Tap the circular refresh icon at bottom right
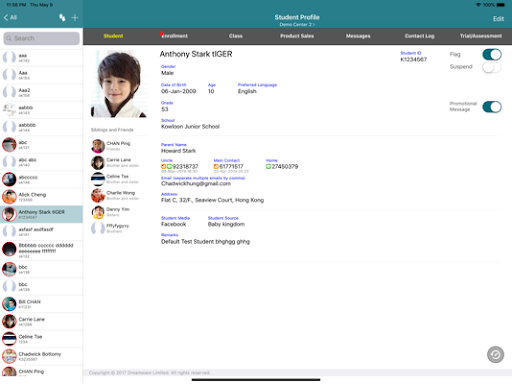This screenshot has width=512, height=384. [495, 355]
